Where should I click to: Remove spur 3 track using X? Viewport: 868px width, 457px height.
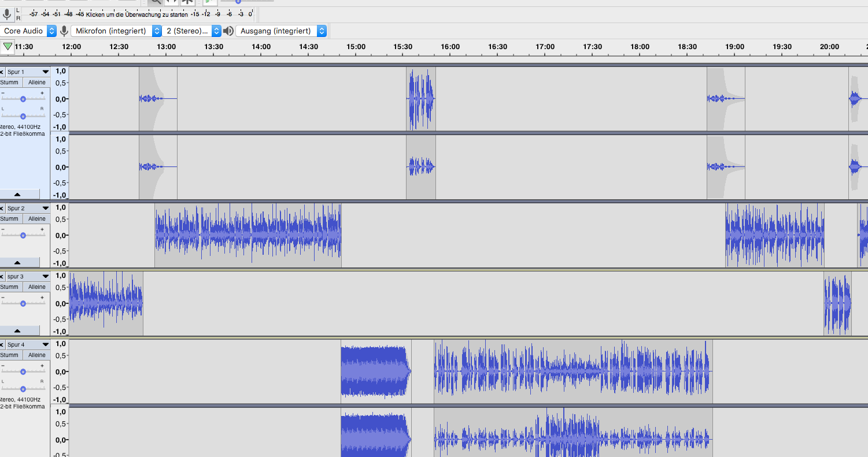(2, 277)
